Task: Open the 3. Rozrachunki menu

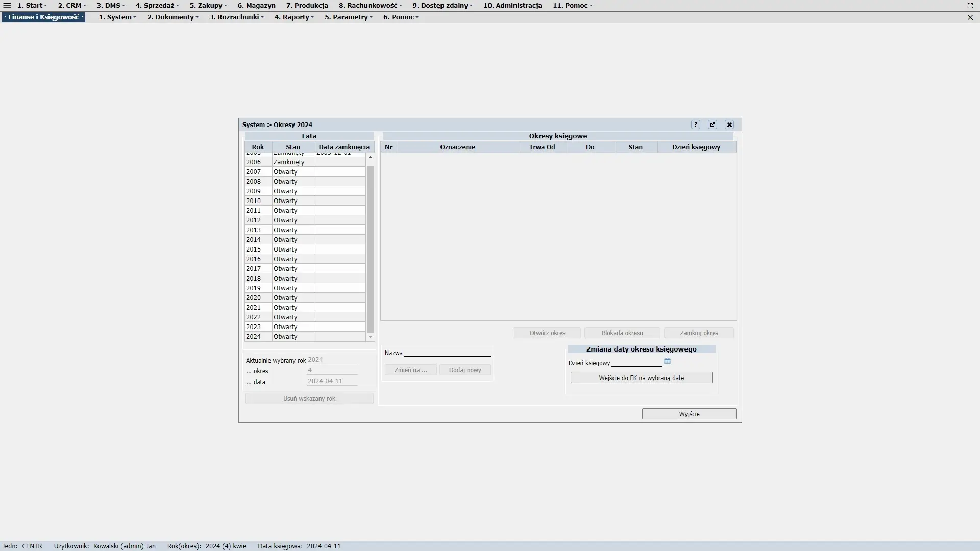Action: tap(236, 17)
